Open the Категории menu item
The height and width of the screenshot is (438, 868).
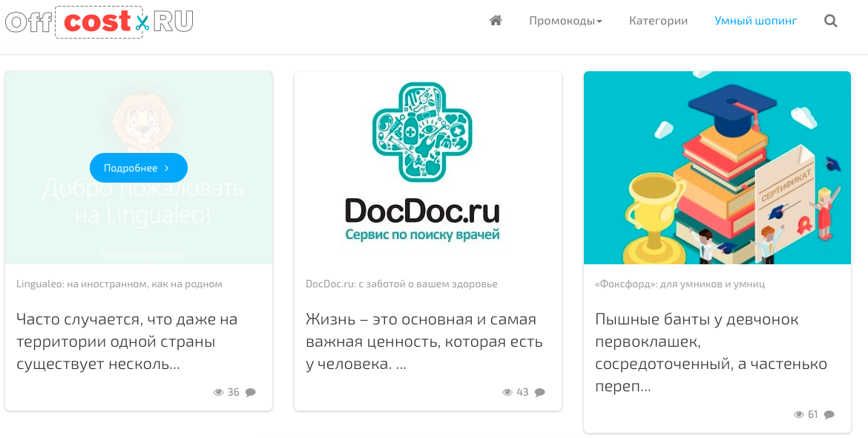pyautogui.click(x=658, y=21)
